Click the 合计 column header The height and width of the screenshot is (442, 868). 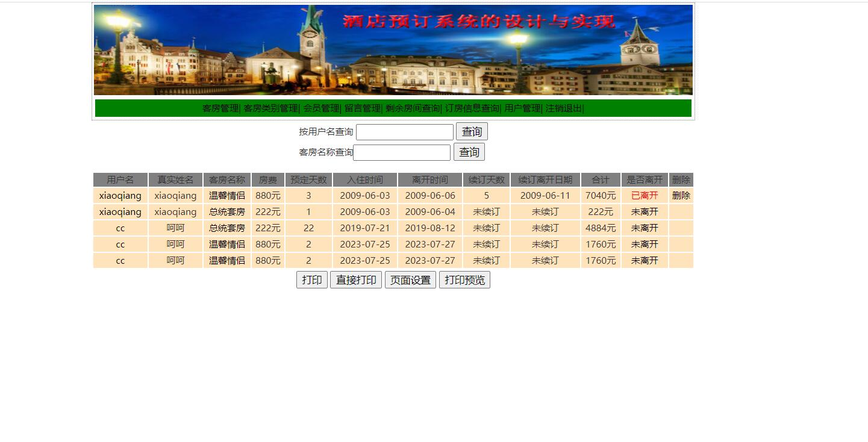pyautogui.click(x=601, y=180)
